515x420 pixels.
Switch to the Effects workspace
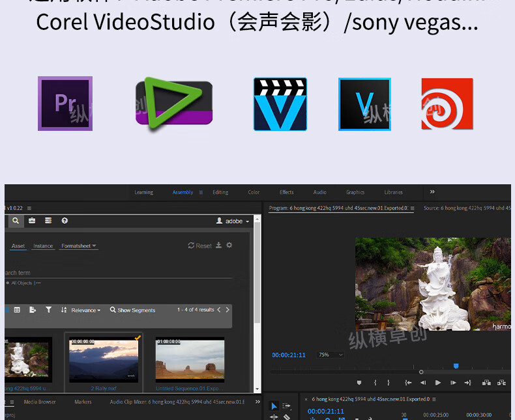point(286,192)
